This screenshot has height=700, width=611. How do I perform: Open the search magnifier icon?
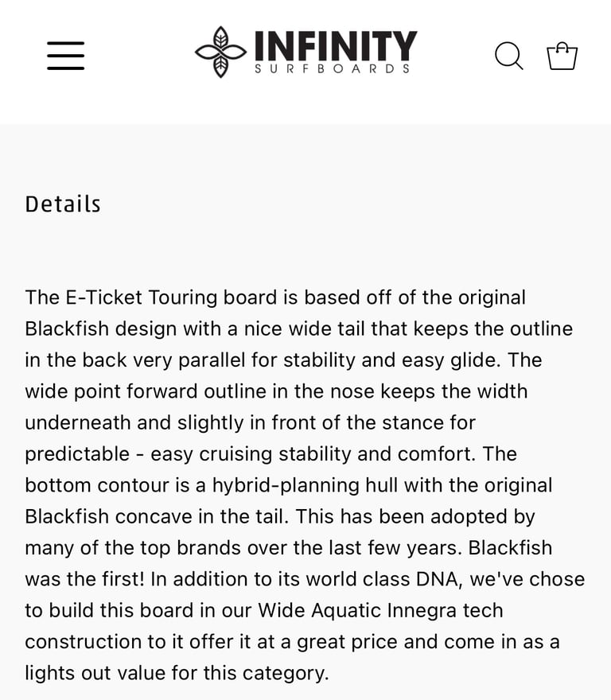pos(508,56)
